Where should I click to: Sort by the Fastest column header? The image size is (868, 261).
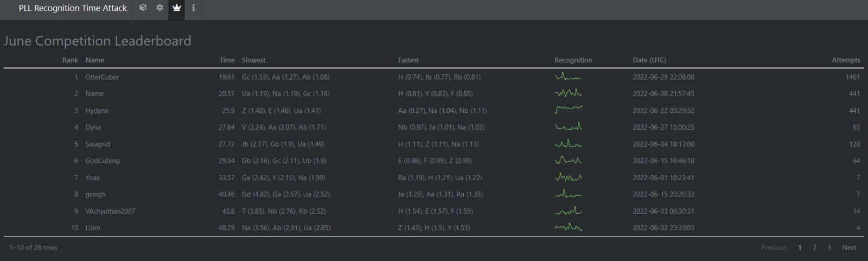(x=409, y=60)
